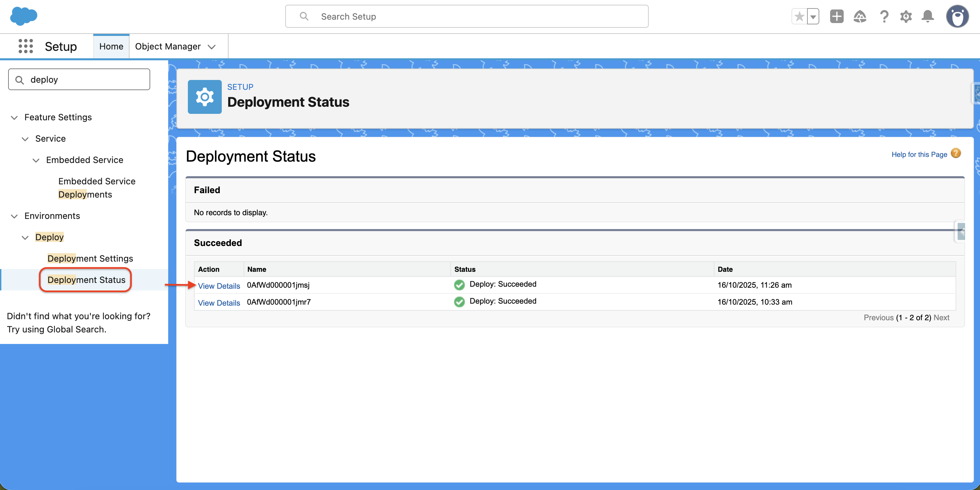Open Object Manager tab dropdown chevron

click(x=212, y=46)
